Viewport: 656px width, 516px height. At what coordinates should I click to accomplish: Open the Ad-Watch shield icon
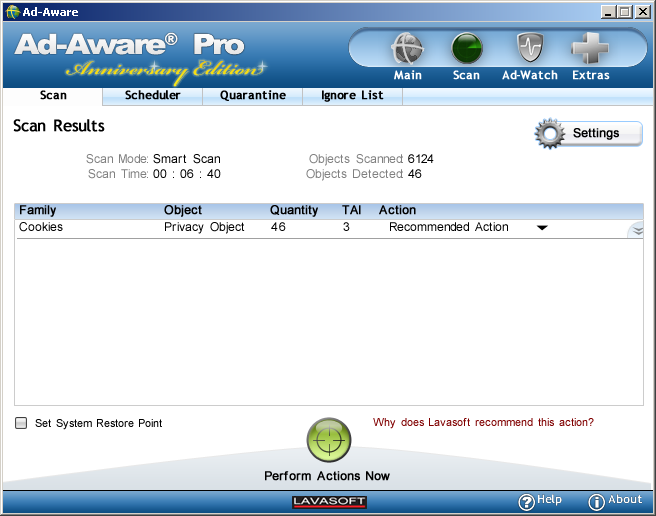tap(530, 48)
